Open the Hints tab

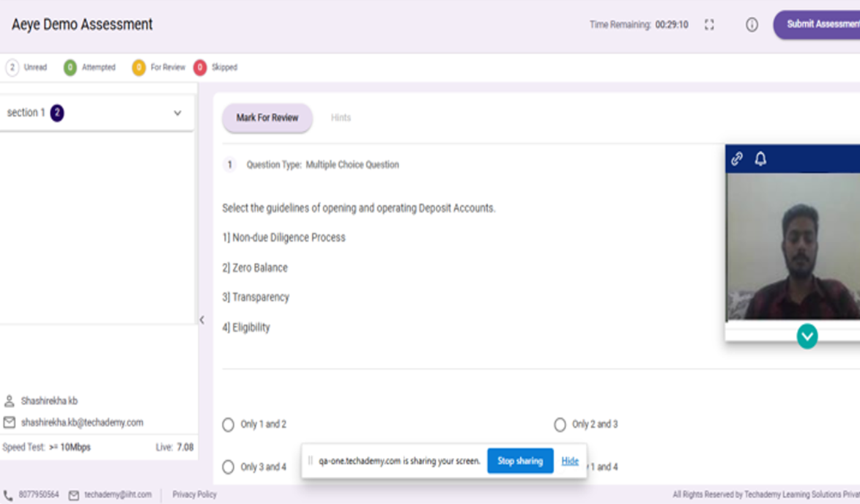(x=341, y=118)
